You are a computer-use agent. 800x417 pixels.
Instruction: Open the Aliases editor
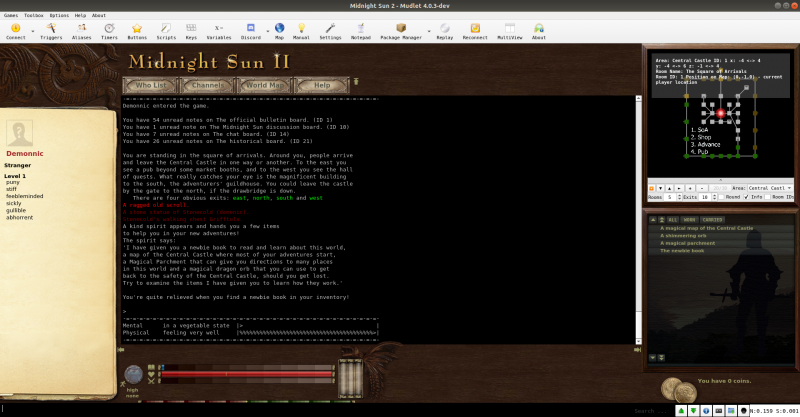pos(81,31)
